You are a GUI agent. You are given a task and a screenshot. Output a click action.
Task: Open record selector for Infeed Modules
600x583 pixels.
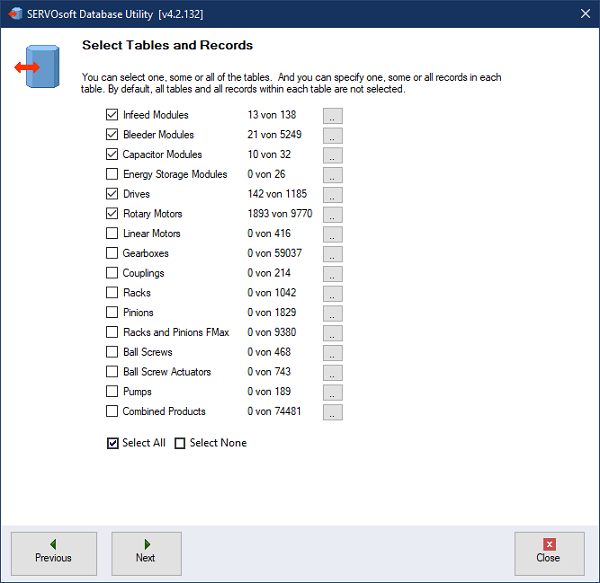tap(333, 116)
